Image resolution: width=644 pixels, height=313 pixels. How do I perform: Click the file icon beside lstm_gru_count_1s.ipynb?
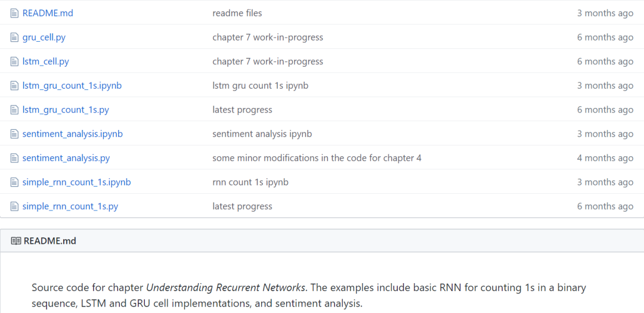pyautogui.click(x=14, y=85)
